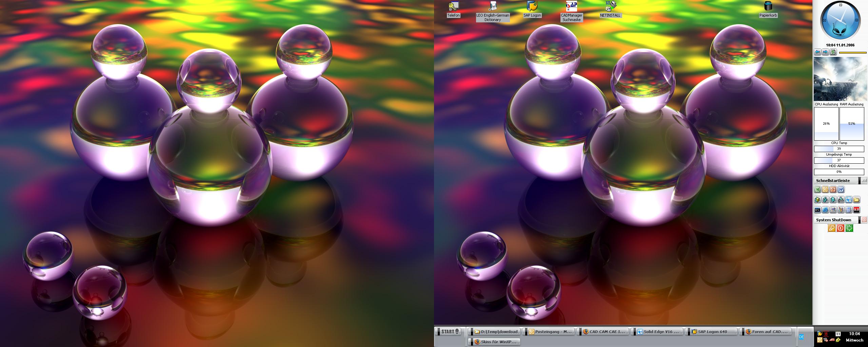
Task: Switch to Foren auf CAD taskbar window
Action: [x=765, y=332]
